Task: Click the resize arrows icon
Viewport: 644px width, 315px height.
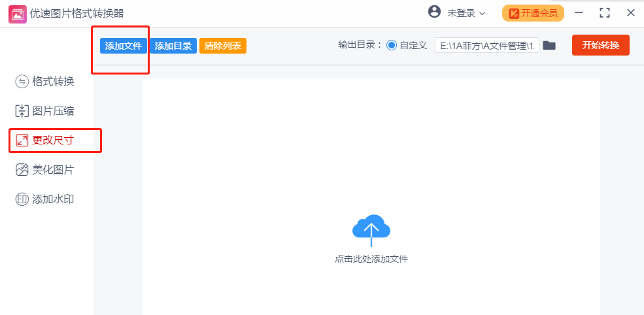Action: [22, 141]
